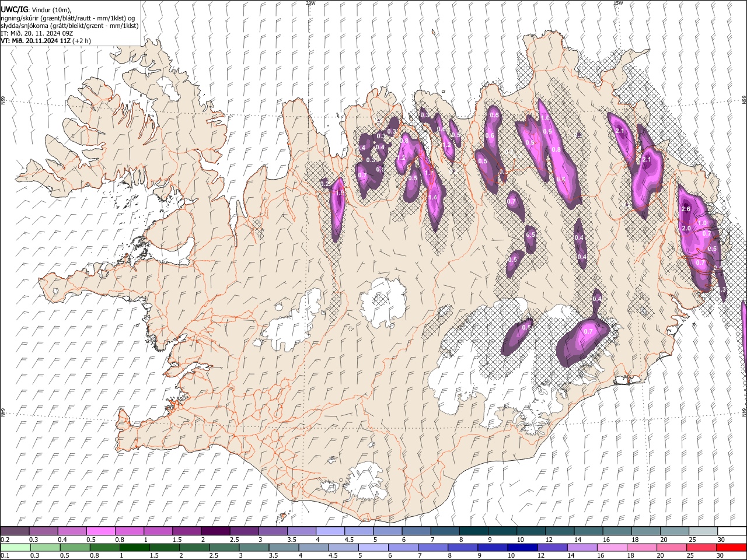Pick the bright red lower scale swatch above 30
The image size is (747, 560).
[731, 548]
